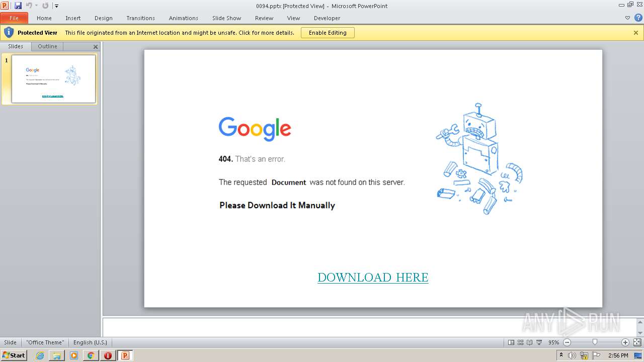Click the '404. That's an error.' text

coord(252,159)
